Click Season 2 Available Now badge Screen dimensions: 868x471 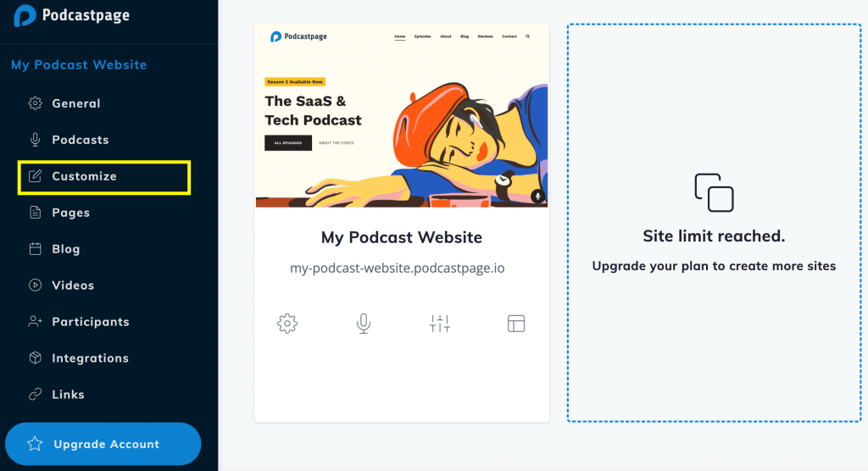pos(295,82)
